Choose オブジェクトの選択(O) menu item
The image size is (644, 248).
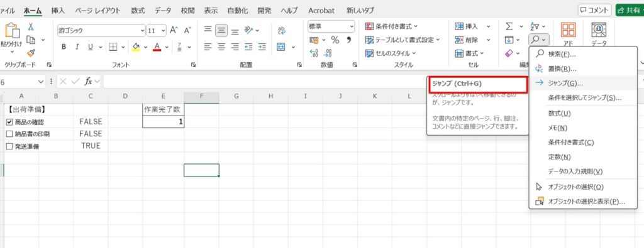(x=583, y=187)
